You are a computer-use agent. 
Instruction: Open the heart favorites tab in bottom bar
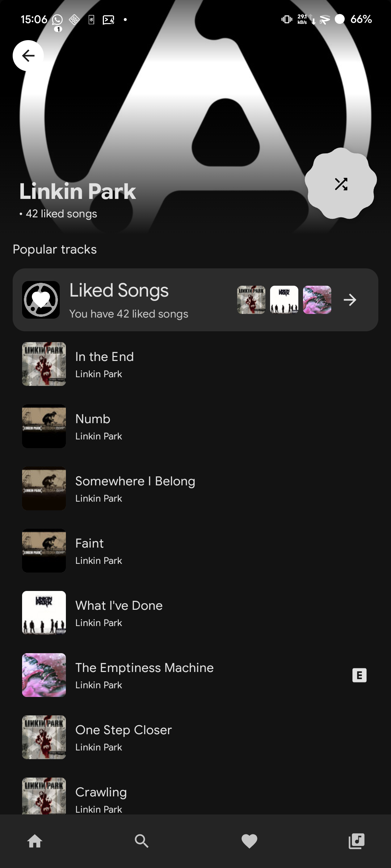coord(249,841)
